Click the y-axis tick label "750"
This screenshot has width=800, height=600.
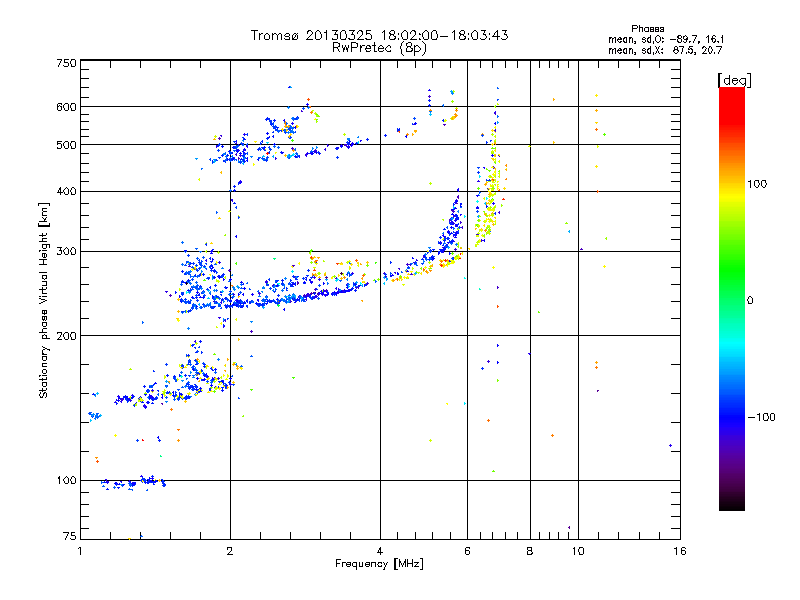coord(66,63)
